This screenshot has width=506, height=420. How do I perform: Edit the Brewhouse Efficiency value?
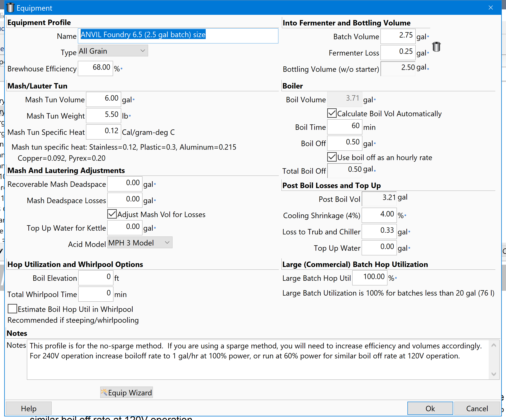[x=95, y=68]
